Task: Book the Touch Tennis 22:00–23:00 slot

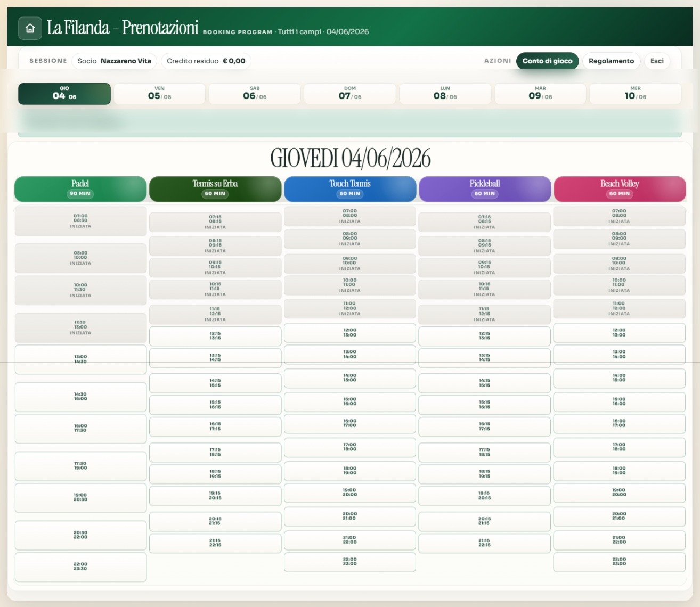Action: [x=350, y=562]
